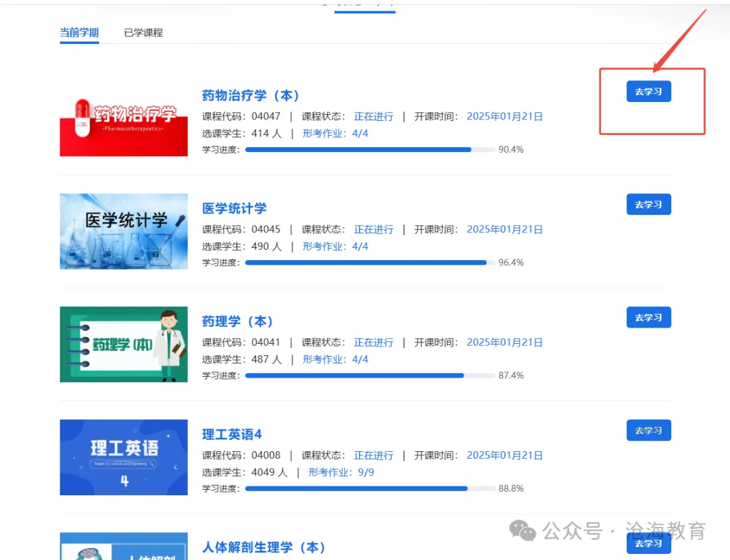Click the 96.4% progress value

pos(511,263)
